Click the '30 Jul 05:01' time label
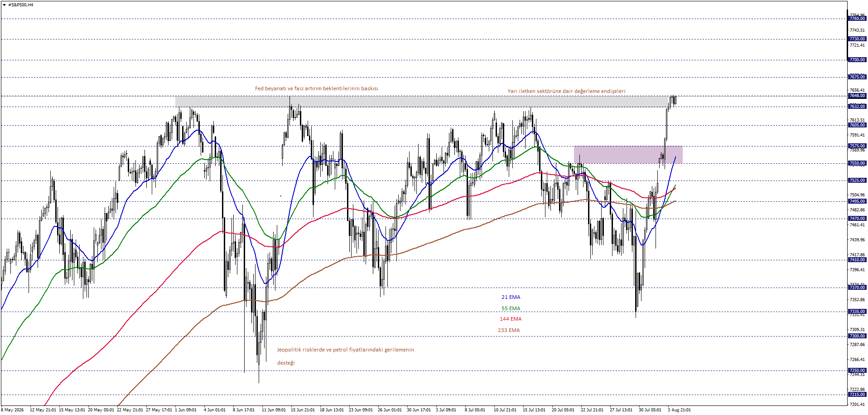The image size is (868, 415). [650, 410]
